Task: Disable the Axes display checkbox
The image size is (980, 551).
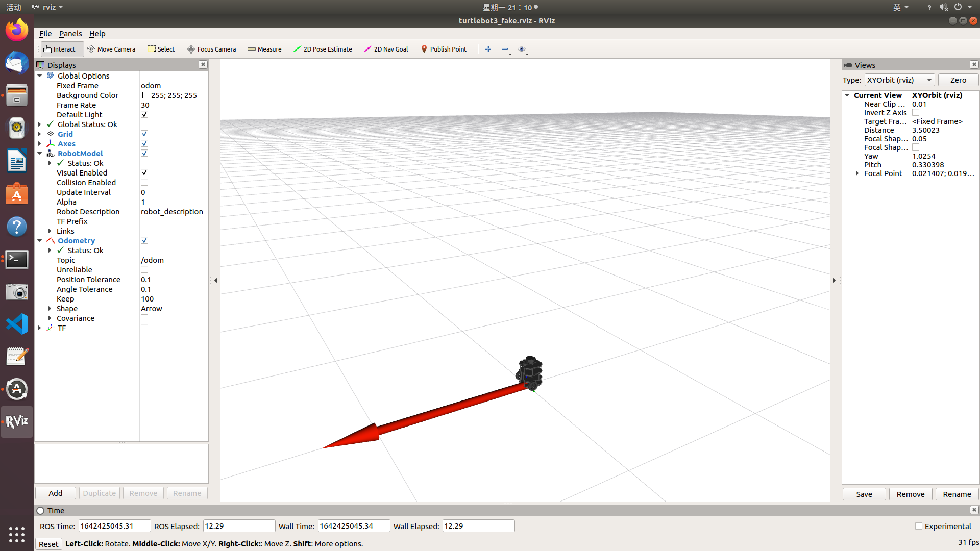Action: click(144, 143)
